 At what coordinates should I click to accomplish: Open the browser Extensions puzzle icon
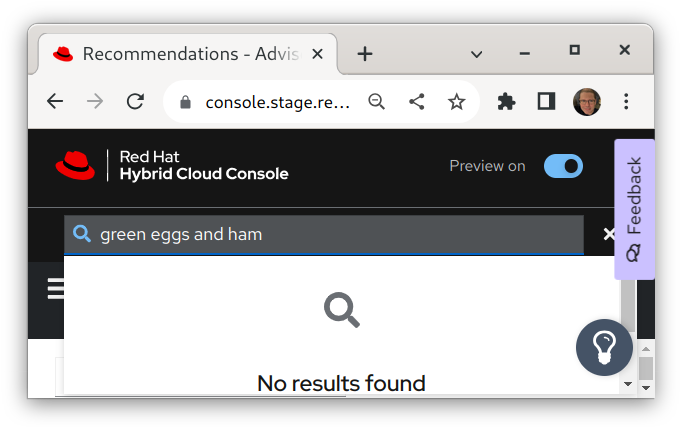(507, 101)
